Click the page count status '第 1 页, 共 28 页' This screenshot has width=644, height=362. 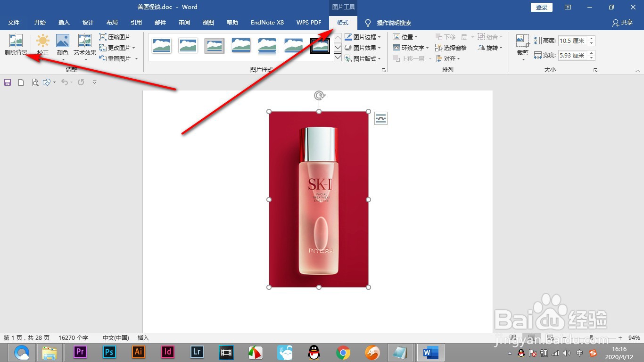(26, 338)
